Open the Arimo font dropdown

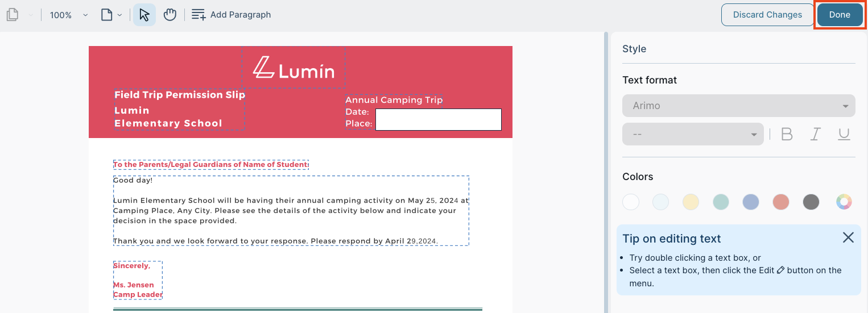pos(739,106)
